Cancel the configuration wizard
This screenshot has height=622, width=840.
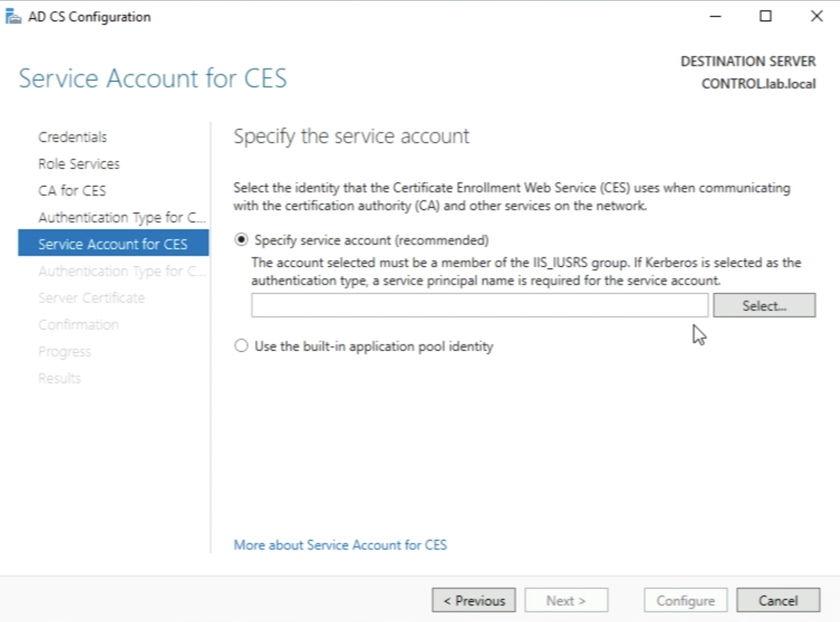pos(777,601)
